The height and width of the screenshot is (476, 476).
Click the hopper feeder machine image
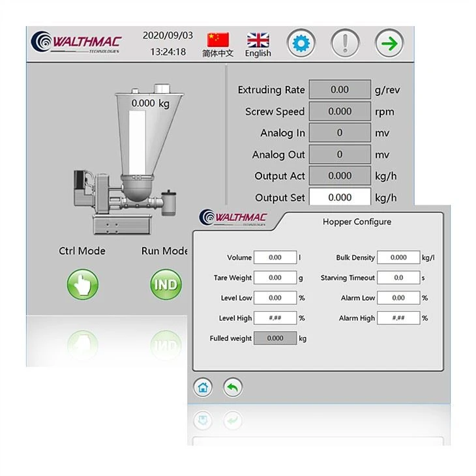[x=128, y=159]
